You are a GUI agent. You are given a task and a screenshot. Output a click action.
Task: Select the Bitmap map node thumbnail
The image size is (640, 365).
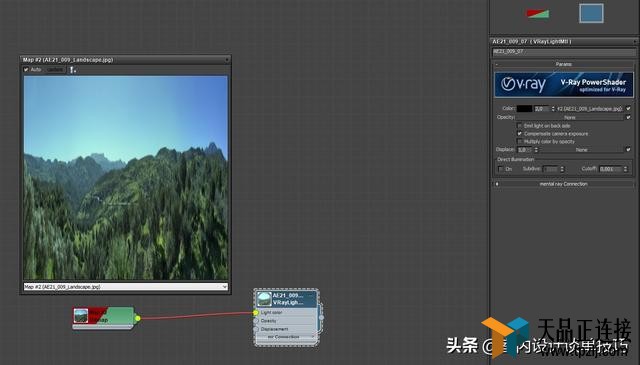pos(81,316)
